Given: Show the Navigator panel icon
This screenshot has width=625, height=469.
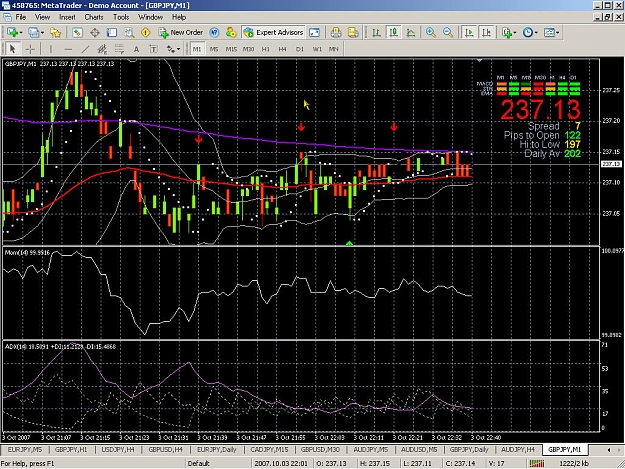Looking at the screenshot, I should coord(112,32).
